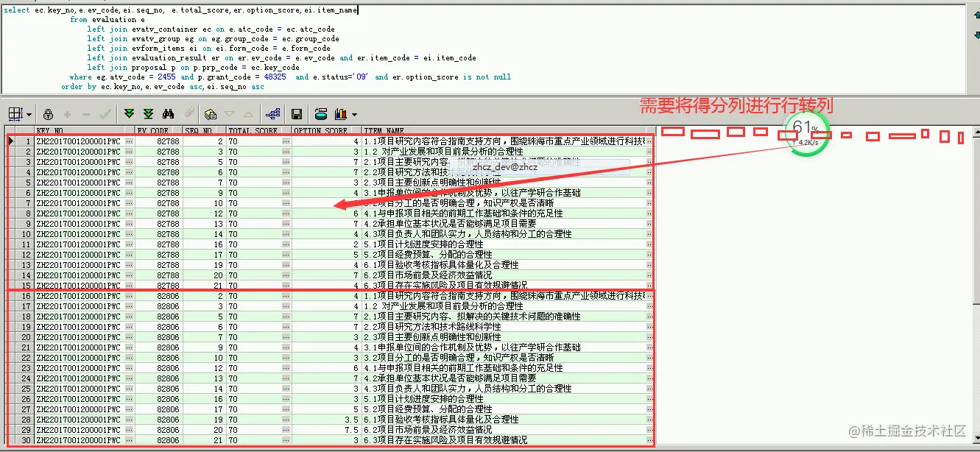Click the export query results database icon
The image size is (980, 452).
tap(321, 115)
